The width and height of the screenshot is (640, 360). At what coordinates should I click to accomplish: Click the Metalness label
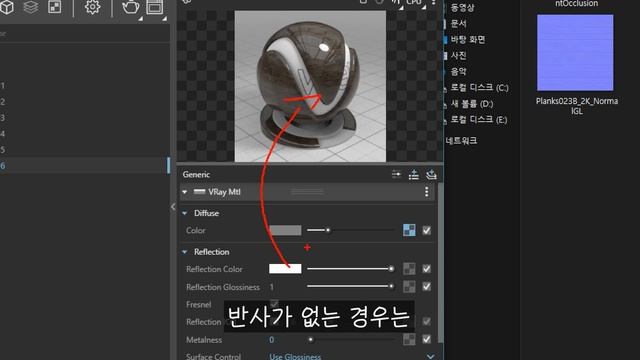point(204,340)
